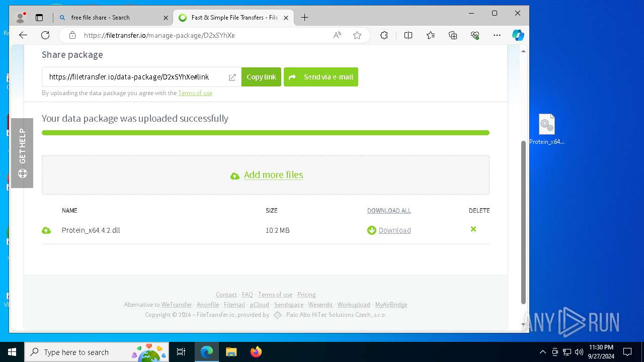Open Windows Start menu
Image resolution: width=644 pixels, height=362 pixels.
click(x=12, y=352)
